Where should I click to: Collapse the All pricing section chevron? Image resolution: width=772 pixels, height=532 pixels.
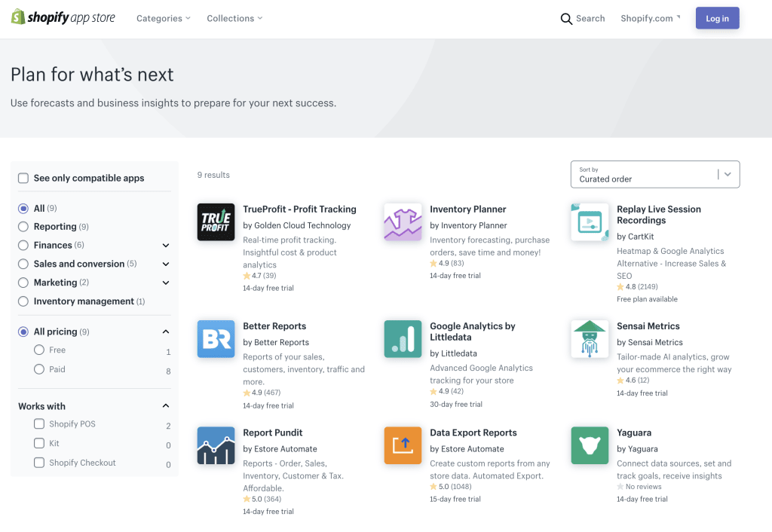tap(166, 332)
